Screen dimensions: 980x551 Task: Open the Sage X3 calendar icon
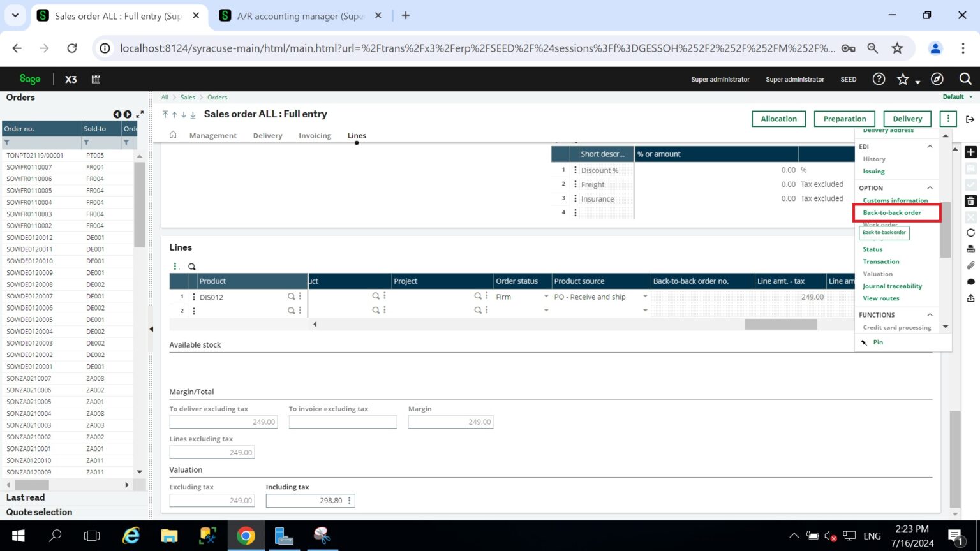click(x=96, y=79)
